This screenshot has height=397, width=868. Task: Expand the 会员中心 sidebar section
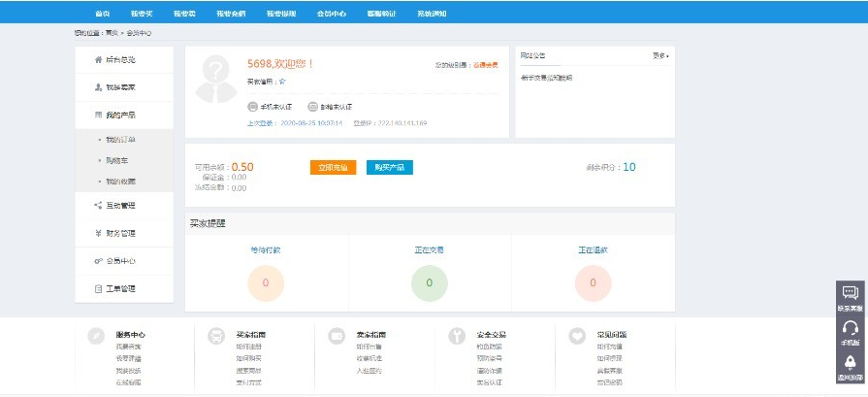124,261
